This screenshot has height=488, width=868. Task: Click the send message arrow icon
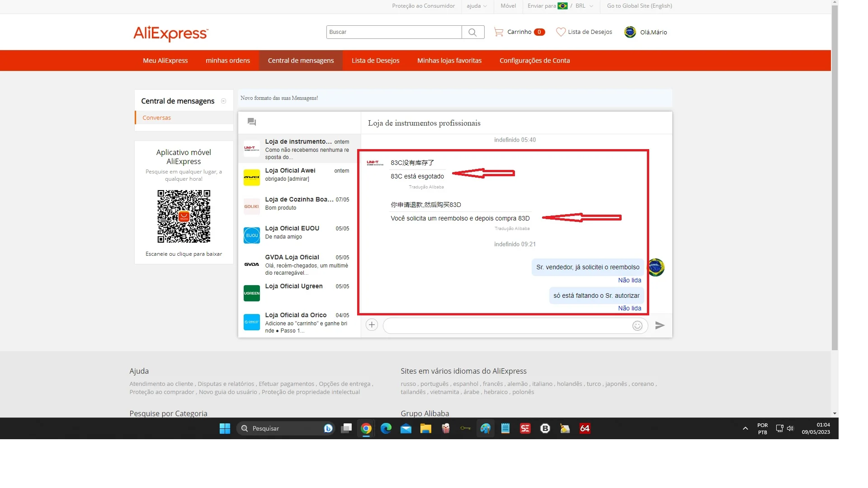point(660,325)
